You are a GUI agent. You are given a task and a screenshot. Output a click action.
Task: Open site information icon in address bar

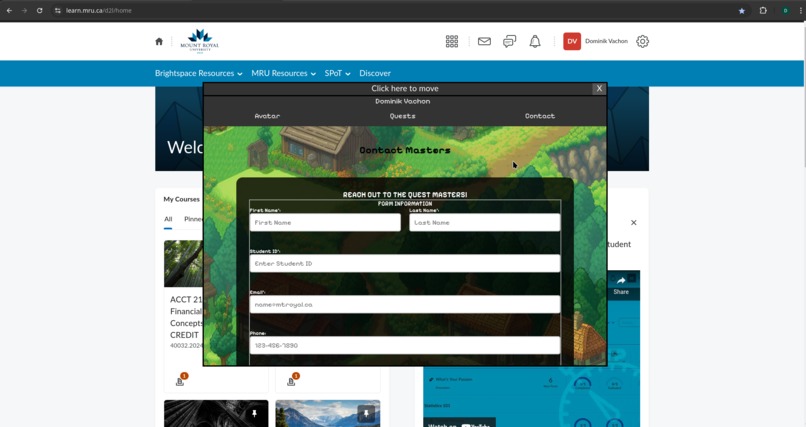pyautogui.click(x=58, y=10)
